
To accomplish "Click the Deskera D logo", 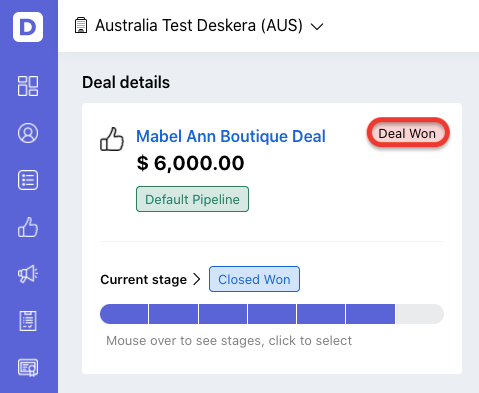I will point(28,27).
